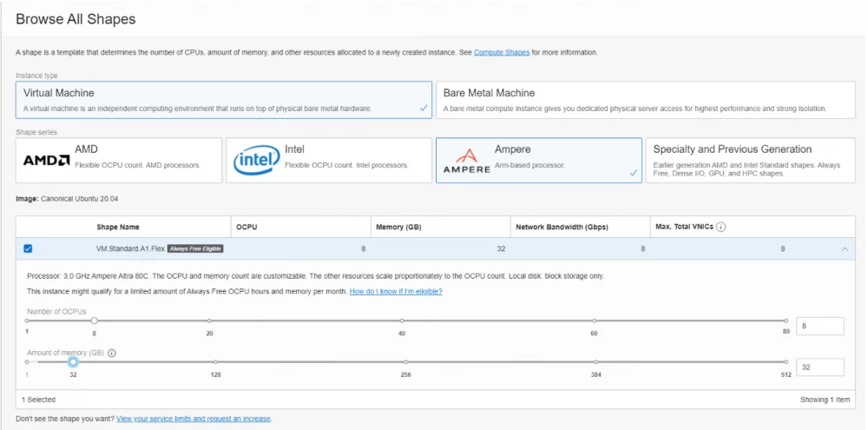Choose the Intel shape series
The width and height of the screenshot is (868, 430).
tap(329, 161)
